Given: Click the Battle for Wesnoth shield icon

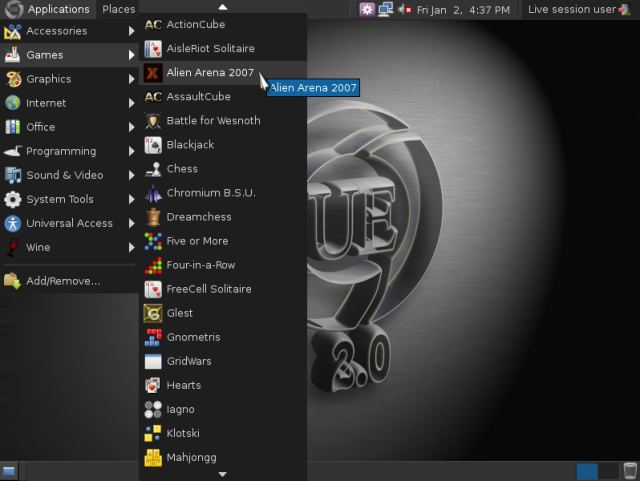Looking at the screenshot, I should (153, 121).
